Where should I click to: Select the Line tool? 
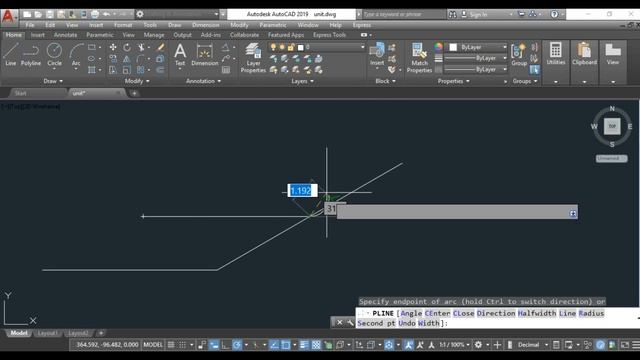click(x=11, y=55)
